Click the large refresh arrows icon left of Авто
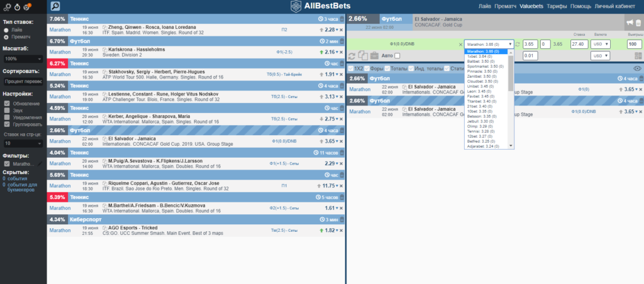Image resolution: width=644 pixels, height=284 pixels. click(x=352, y=56)
